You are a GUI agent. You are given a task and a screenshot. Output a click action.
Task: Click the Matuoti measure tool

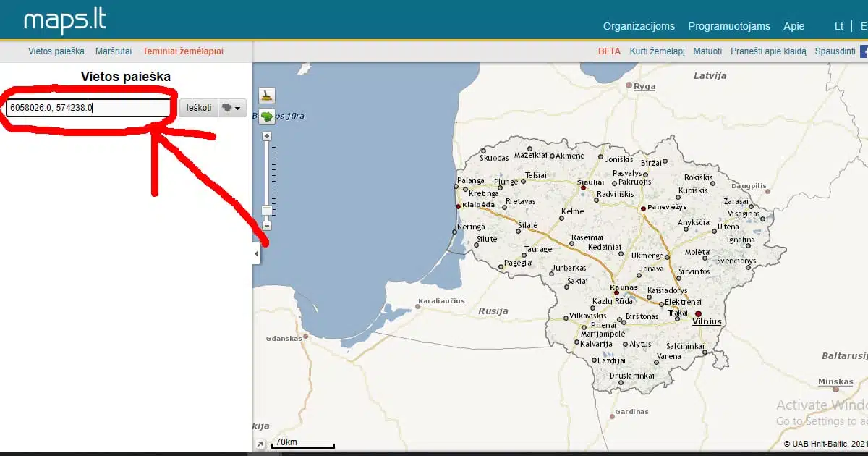[x=707, y=51]
